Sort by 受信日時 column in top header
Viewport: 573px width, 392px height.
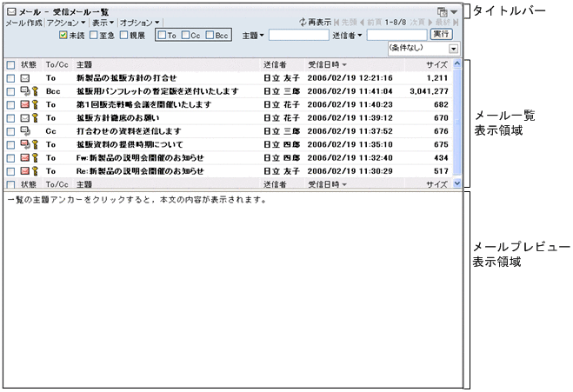(x=327, y=65)
